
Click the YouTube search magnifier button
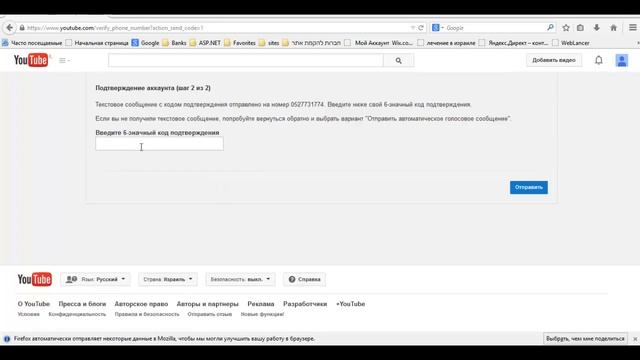(398, 60)
